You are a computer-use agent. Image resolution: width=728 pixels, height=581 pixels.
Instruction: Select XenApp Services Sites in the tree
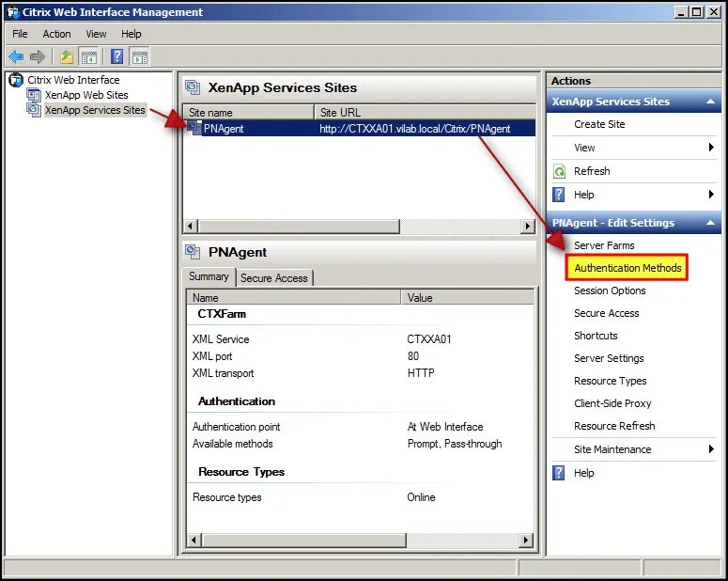pos(95,110)
